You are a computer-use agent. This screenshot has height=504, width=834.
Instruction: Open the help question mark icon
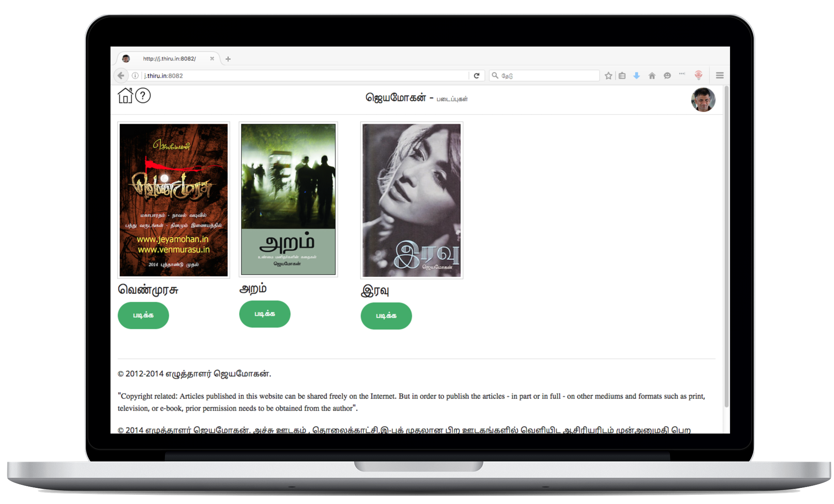point(143,96)
